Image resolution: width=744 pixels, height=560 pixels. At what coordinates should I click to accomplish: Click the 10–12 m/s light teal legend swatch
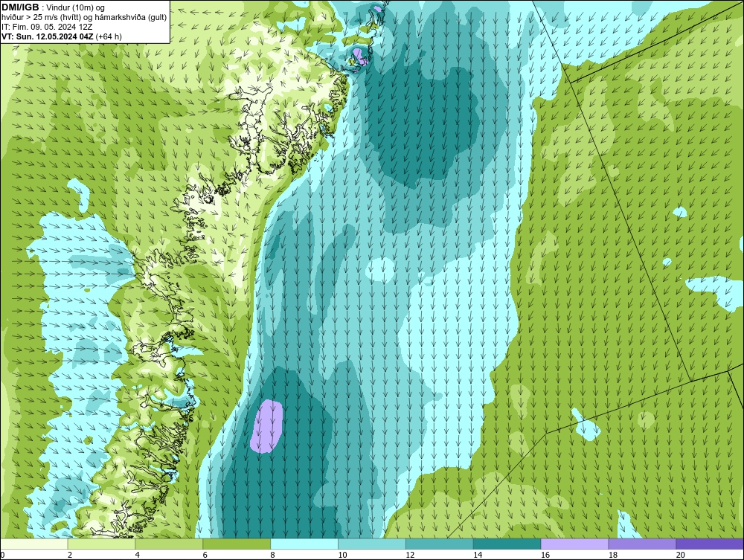pyautogui.click(x=372, y=544)
